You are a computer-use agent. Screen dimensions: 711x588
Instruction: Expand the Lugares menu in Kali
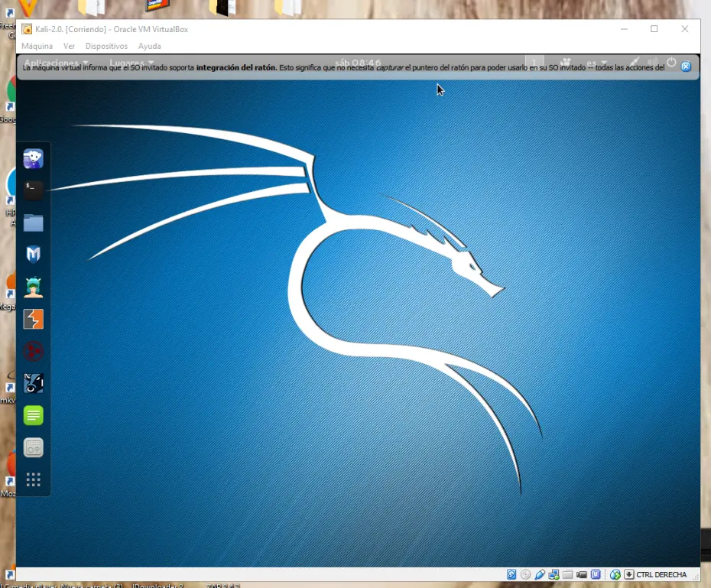point(131,62)
